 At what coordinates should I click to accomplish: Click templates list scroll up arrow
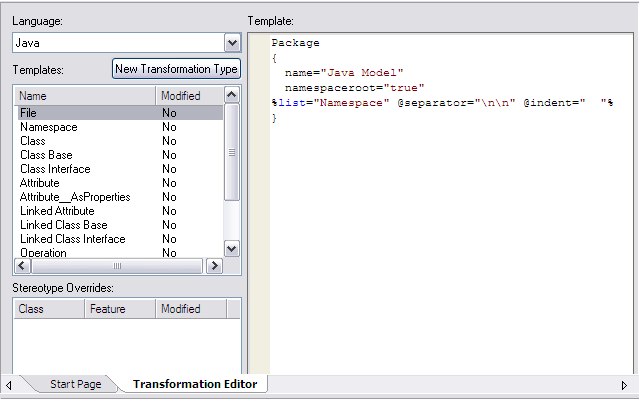(231, 95)
